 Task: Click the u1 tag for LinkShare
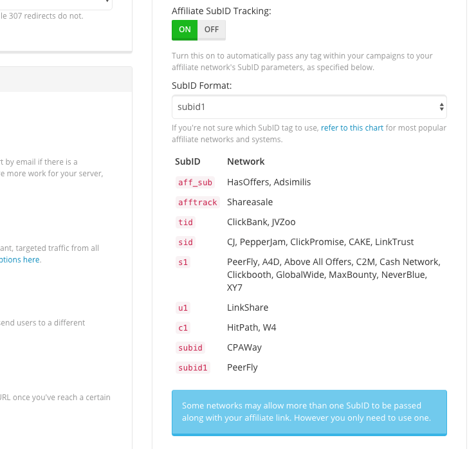pyautogui.click(x=183, y=308)
